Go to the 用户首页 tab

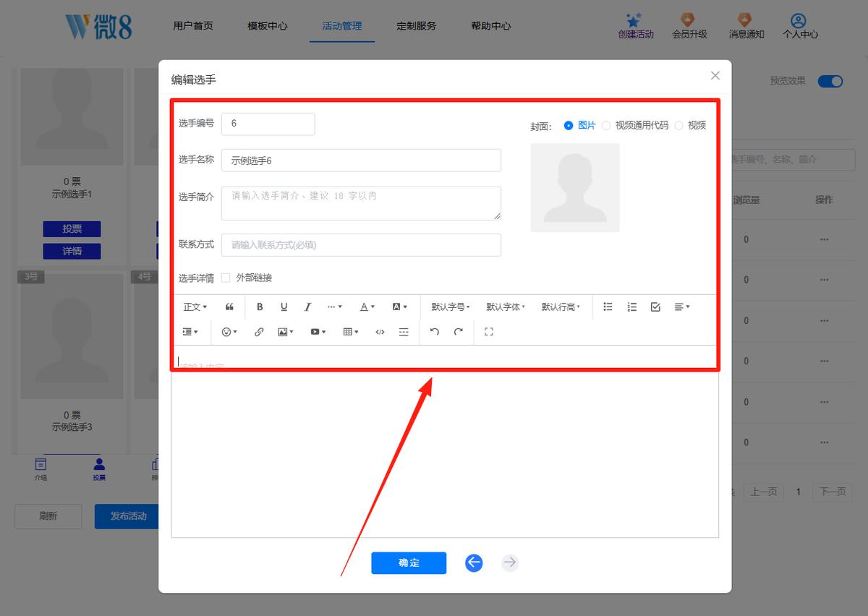tap(193, 26)
